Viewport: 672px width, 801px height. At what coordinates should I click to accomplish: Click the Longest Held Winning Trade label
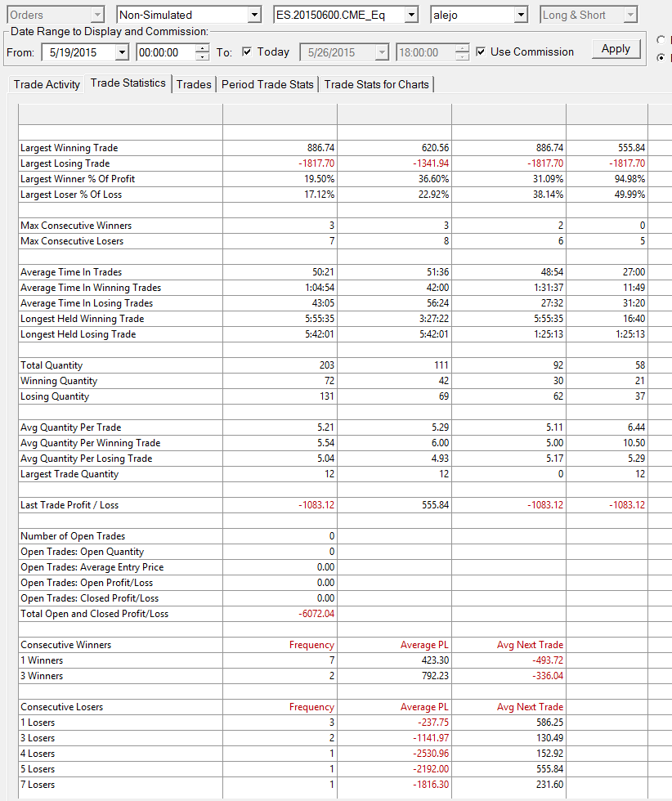(83, 319)
